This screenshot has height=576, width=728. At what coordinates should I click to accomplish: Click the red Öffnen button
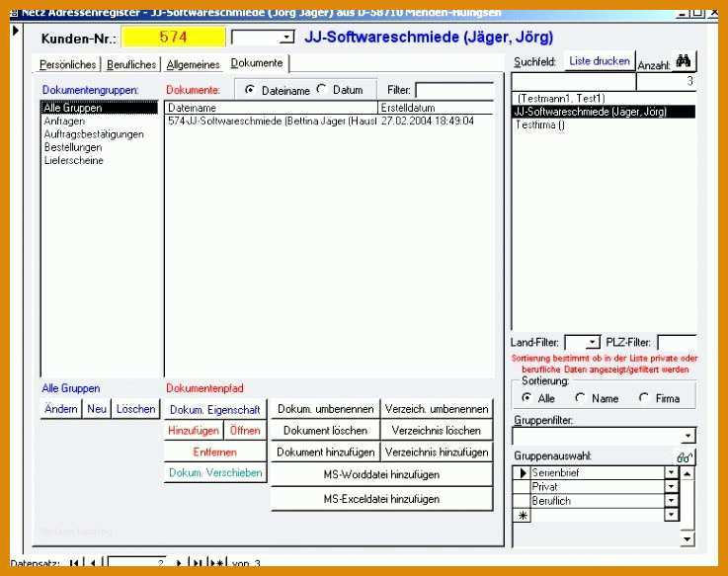pos(245,431)
